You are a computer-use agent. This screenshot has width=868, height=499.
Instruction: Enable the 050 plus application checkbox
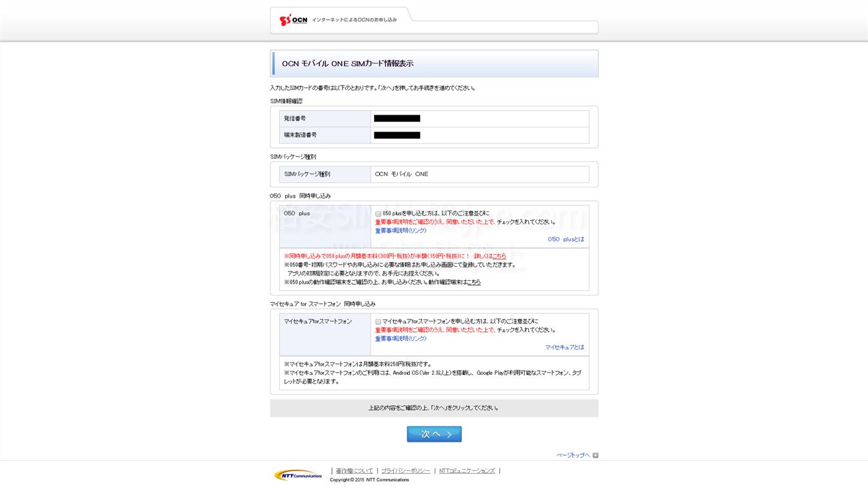coord(378,213)
